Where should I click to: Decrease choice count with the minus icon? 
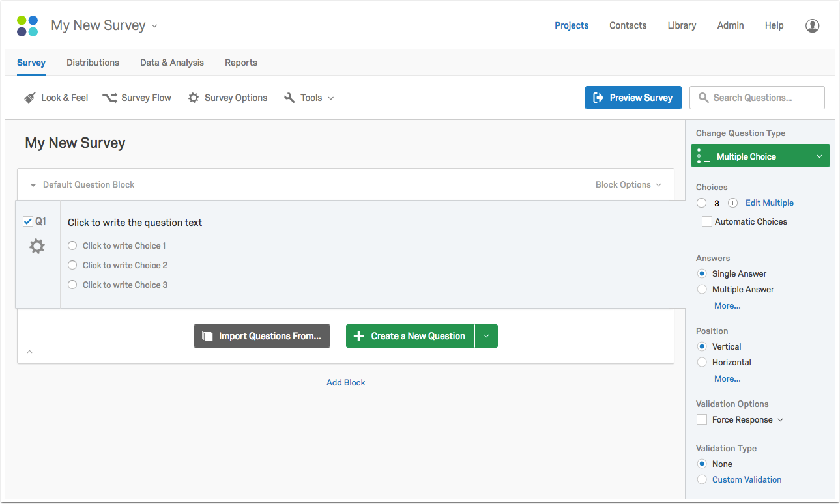pos(701,203)
